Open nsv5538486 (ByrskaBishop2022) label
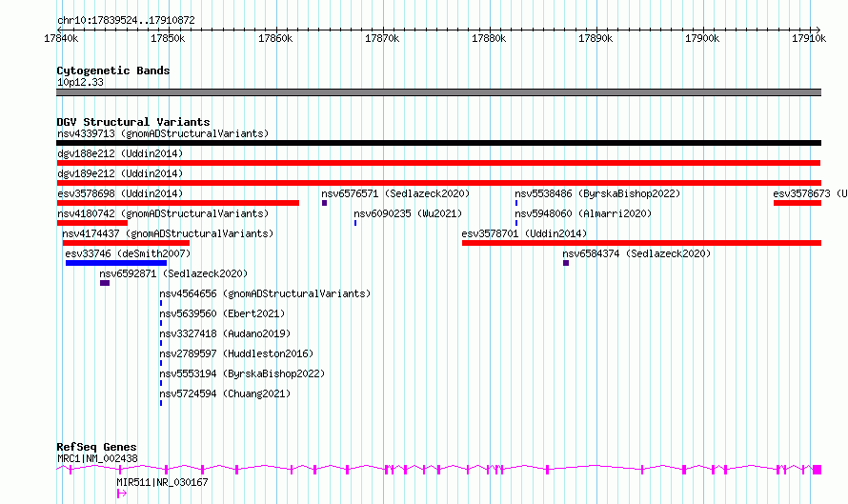The width and height of the screenshot is (848, 504). click(x=597, y=193)
